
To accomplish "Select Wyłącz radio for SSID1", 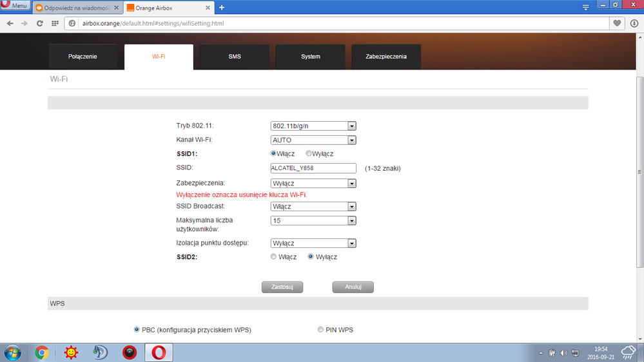I will pos(309,154).
